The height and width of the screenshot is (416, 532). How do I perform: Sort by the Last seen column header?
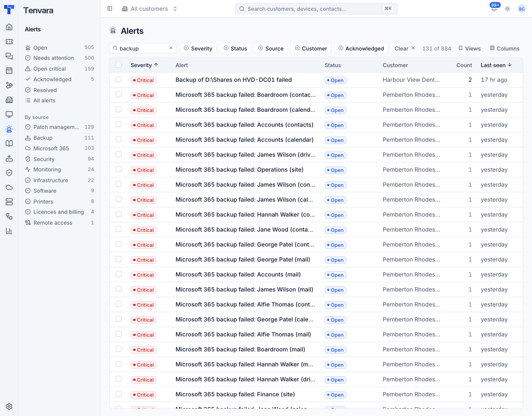(496, 65)
